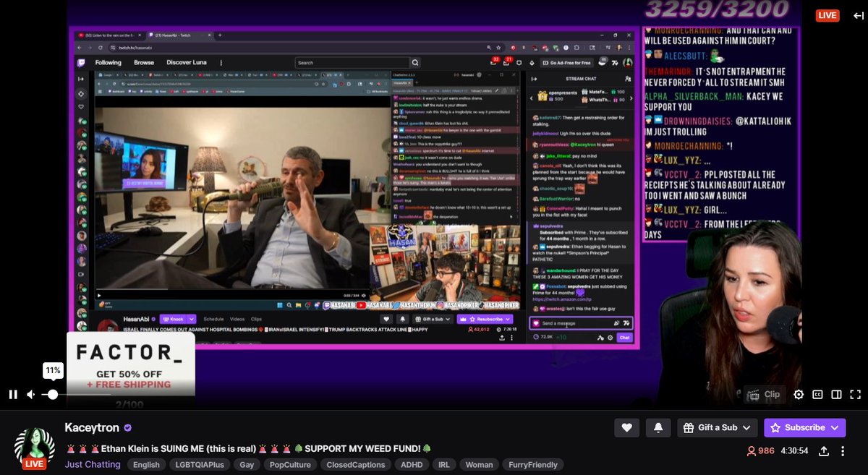Toggle notifications with the bell icon
The image size is (868, 475).
[658, 427]
